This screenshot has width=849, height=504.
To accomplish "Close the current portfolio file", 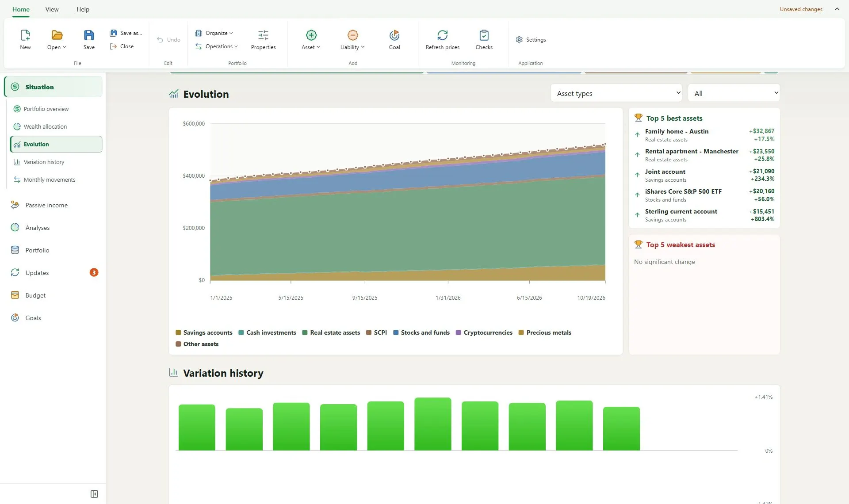I will (x=122, y=46).
